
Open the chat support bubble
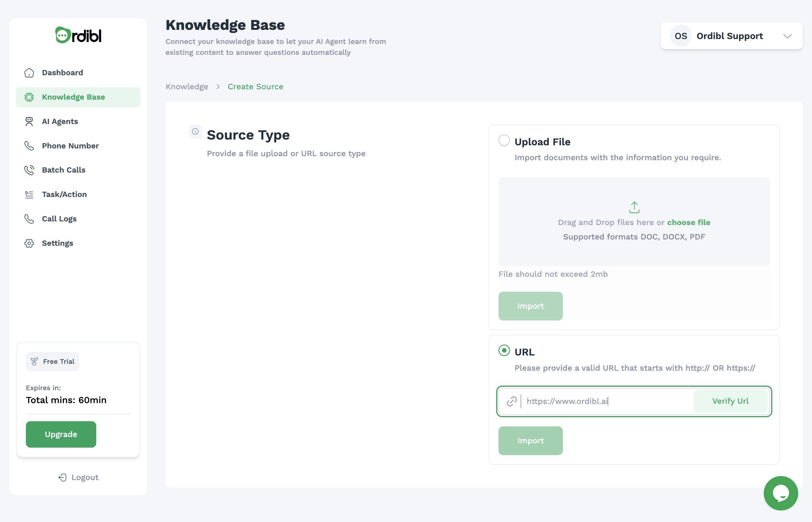coord(780,493)
